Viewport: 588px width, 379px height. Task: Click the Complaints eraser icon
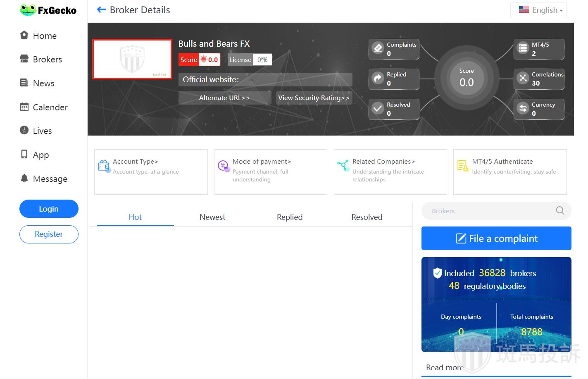tap(378, 48)
